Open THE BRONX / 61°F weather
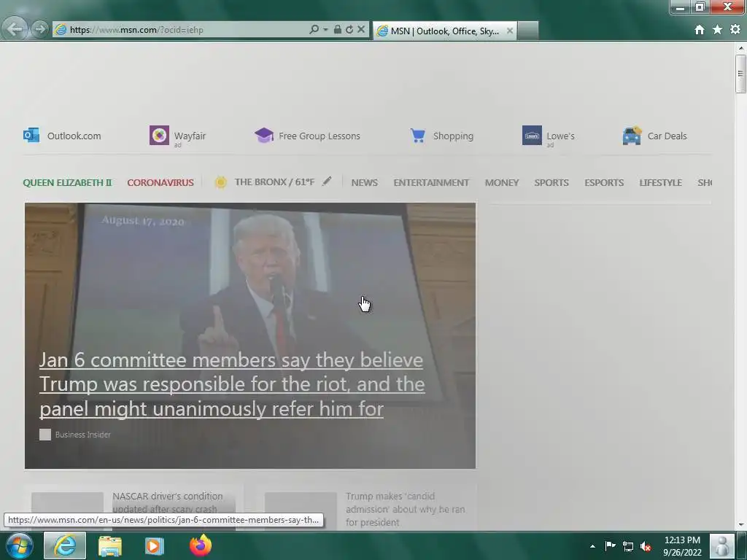747x560 pixels. pyautogui.click(x=274, y=182)
